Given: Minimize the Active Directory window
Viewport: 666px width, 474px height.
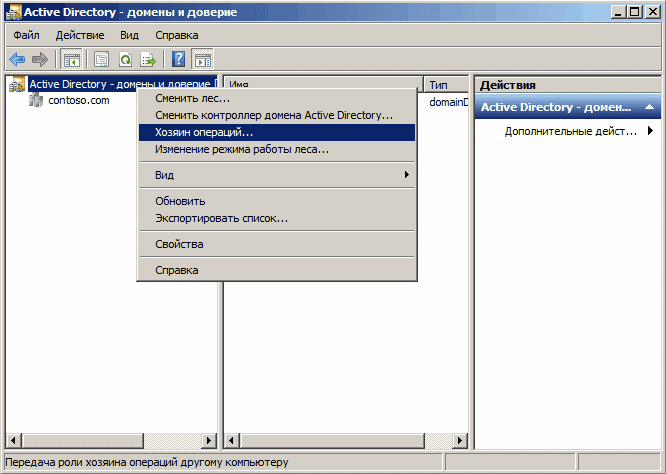Looking at the screenshot, I should click(x=618, y=12).
